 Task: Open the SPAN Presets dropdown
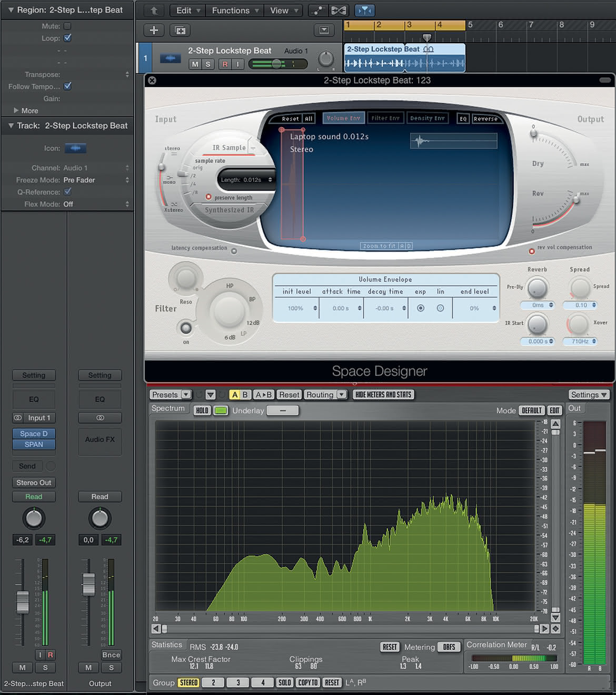point(170,395)
